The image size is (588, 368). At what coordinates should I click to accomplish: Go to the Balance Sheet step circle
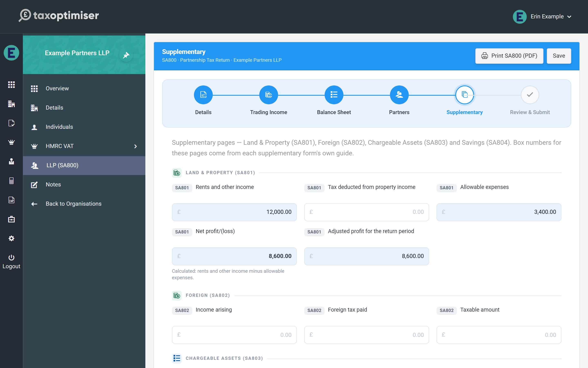[334, 95]
